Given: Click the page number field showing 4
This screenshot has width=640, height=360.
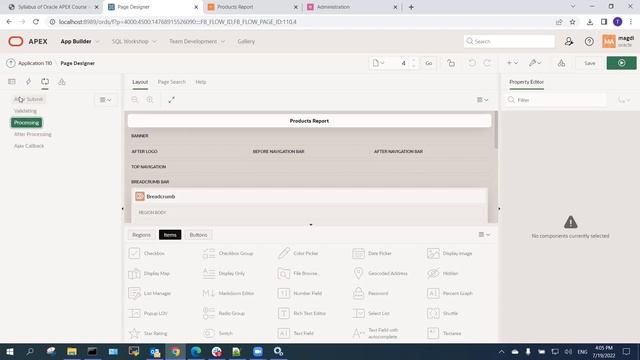Looking at the screenshot, I should point(402,63).
